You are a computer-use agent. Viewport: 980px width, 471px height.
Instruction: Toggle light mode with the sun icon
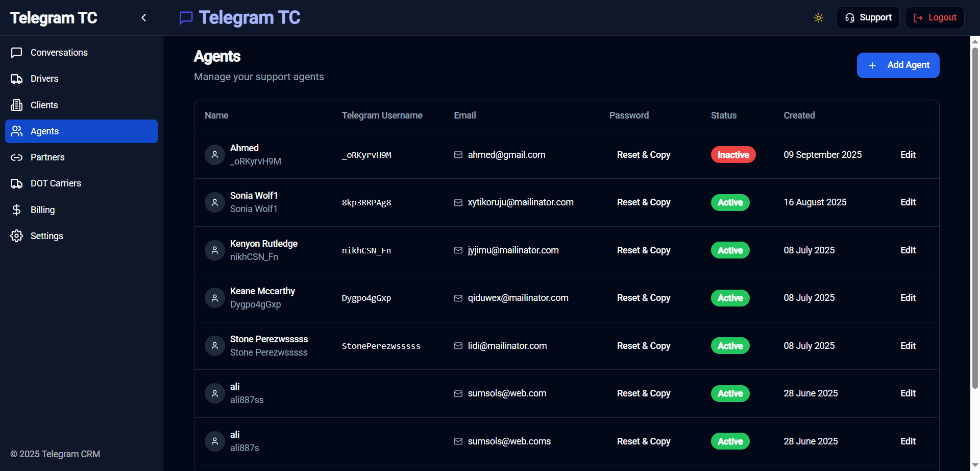click(x=818, y=18)
